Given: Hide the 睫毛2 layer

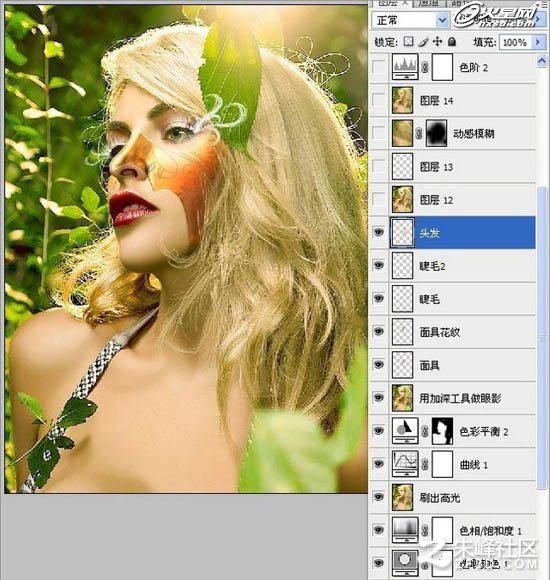Looking at the screenshot, I should tap(379, 265).
